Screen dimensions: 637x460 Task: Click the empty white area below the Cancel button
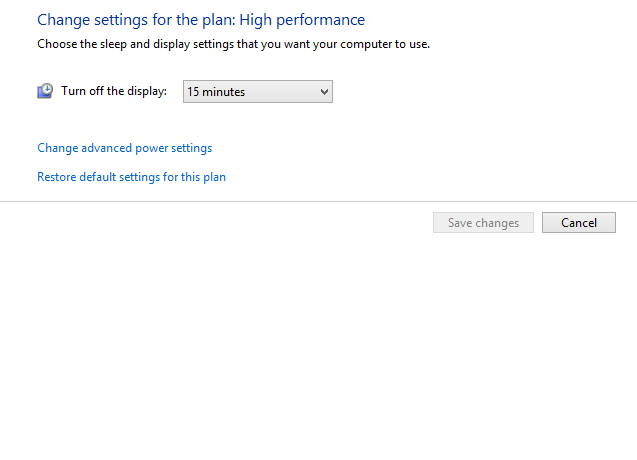click(578, 305)
